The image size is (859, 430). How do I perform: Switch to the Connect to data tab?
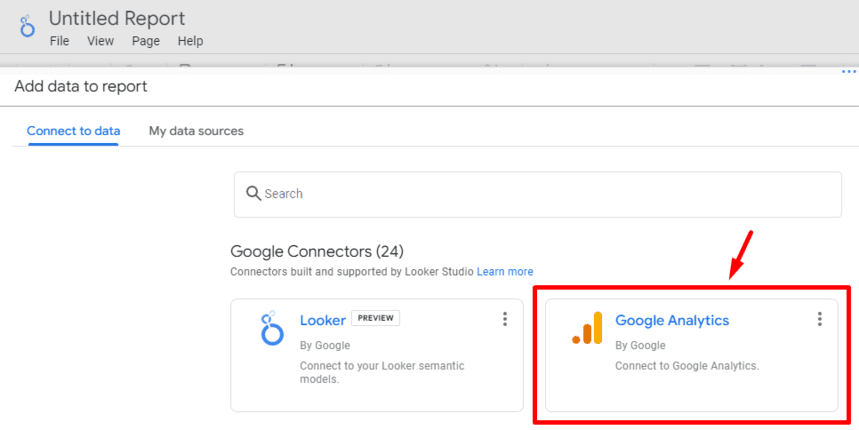pos(73,131)
